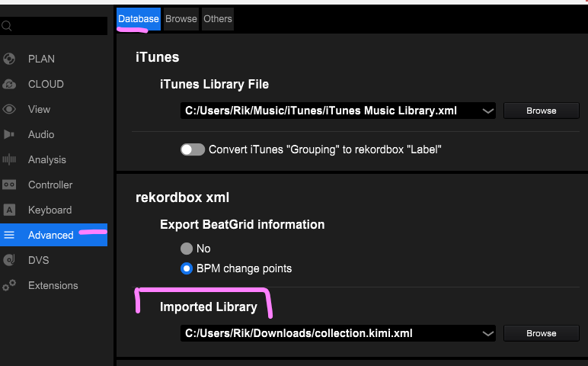Image resolution: width=588 pixels, height=366 pixels.
Task: Click the Imported Library label
Action: click(209, 307)
